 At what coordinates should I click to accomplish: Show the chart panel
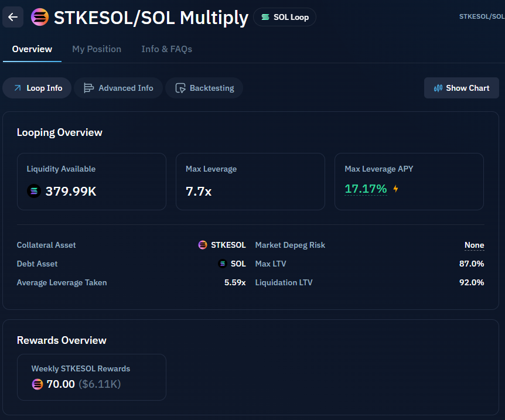[x=462, y=88]
